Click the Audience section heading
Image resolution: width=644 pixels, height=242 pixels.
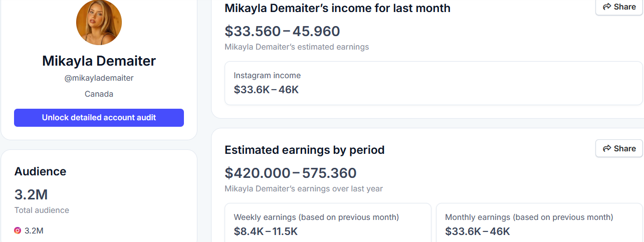click(x=40, y=171)
